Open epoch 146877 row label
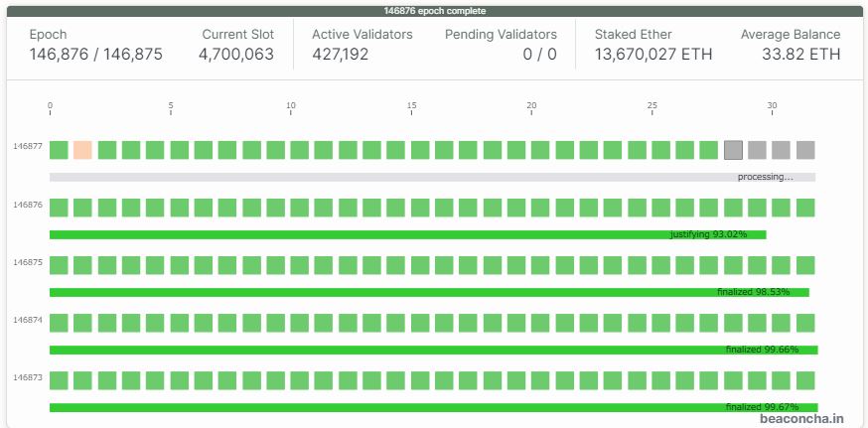868x428 pixels. click(27, 146)
